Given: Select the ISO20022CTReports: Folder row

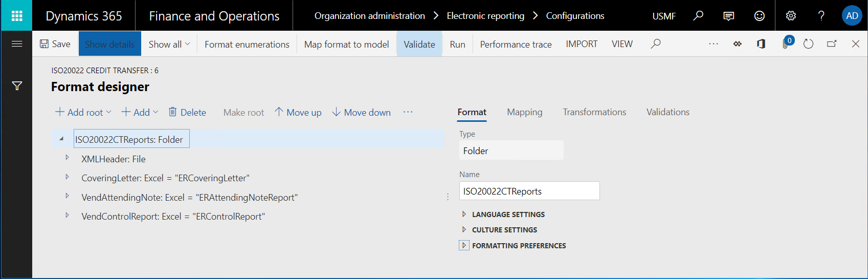Looking at the screenshot, I should 248,139.
